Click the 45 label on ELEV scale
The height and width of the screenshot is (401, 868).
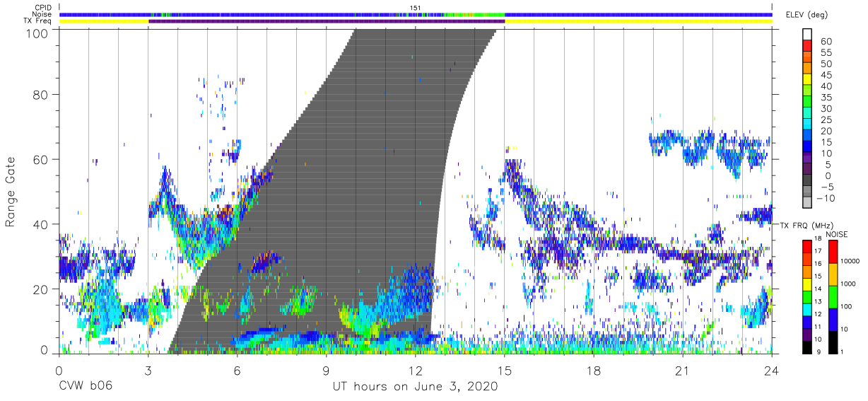826,75
